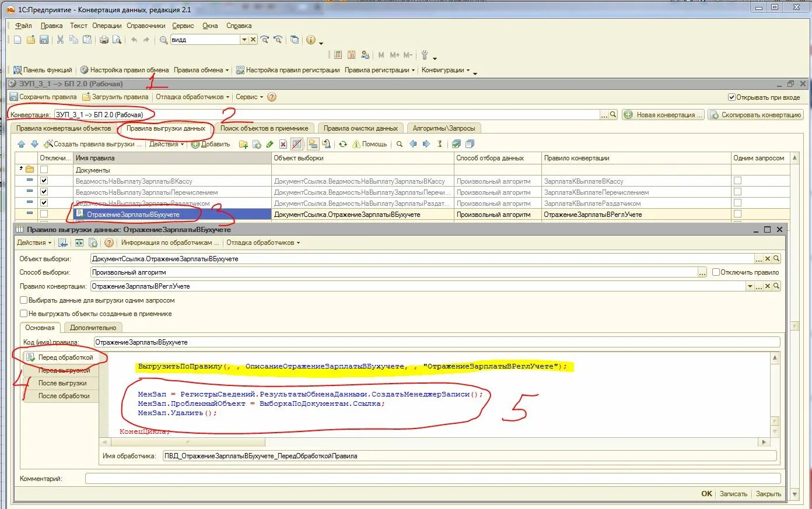Screen dimensions: 812x509
Task: Enable the 'Отключить правило' checkbox
Action: coord(716,272)
